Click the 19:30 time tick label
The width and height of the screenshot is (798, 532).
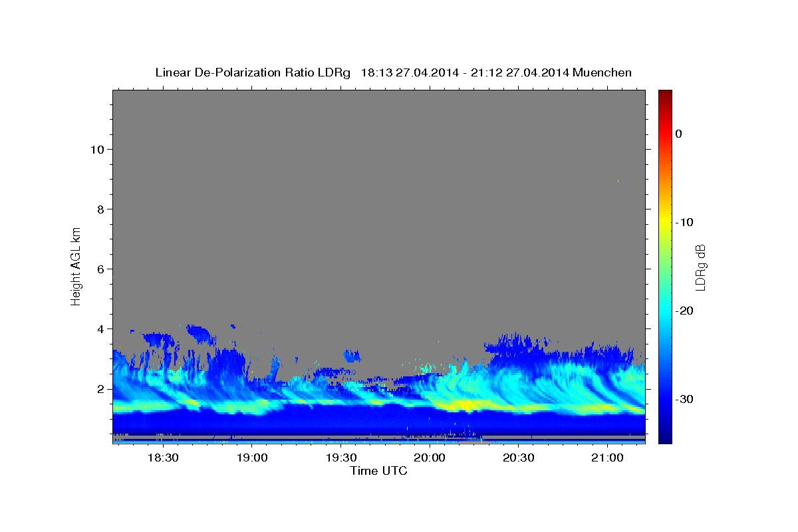[x=340, y=458]
